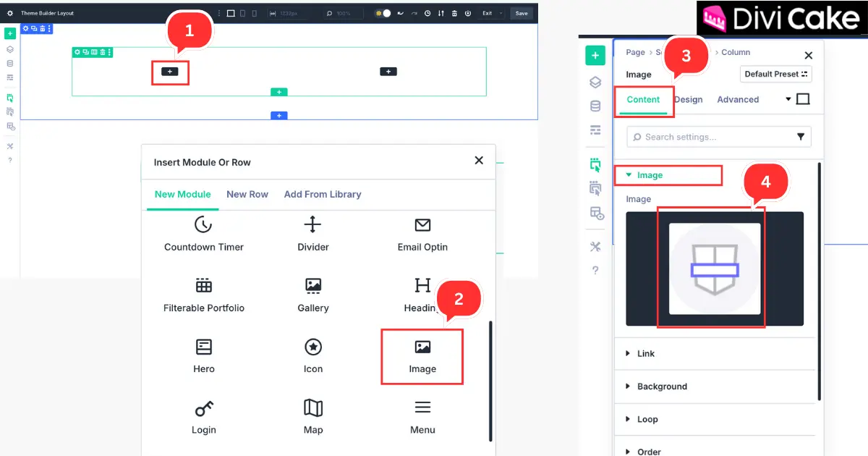The width and height of the screenshot is (868, 456).
Task: Switch to the Design tab
Action: click(x=689, y=100)
